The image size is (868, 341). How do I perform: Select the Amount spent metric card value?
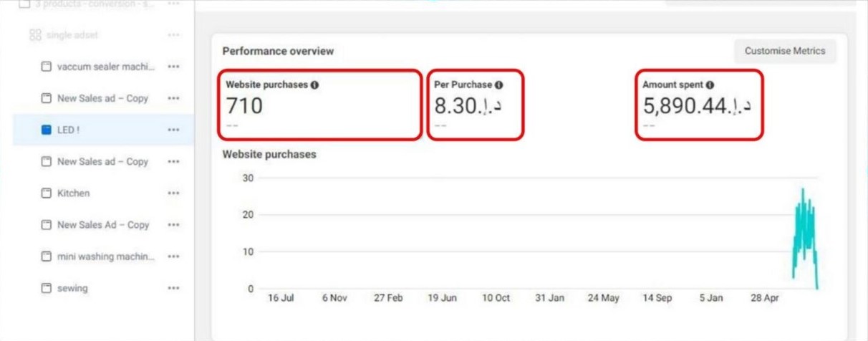coord(696,106)
